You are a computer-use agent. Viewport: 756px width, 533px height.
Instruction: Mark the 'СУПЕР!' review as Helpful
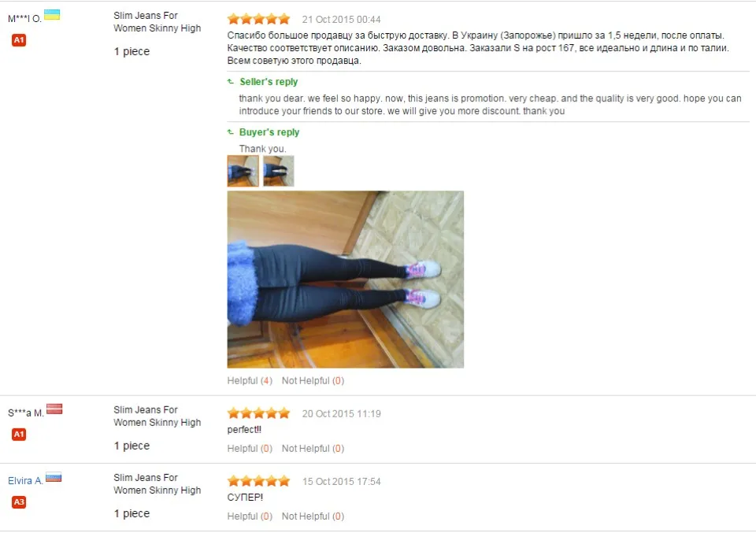click(x=250, y=516)
